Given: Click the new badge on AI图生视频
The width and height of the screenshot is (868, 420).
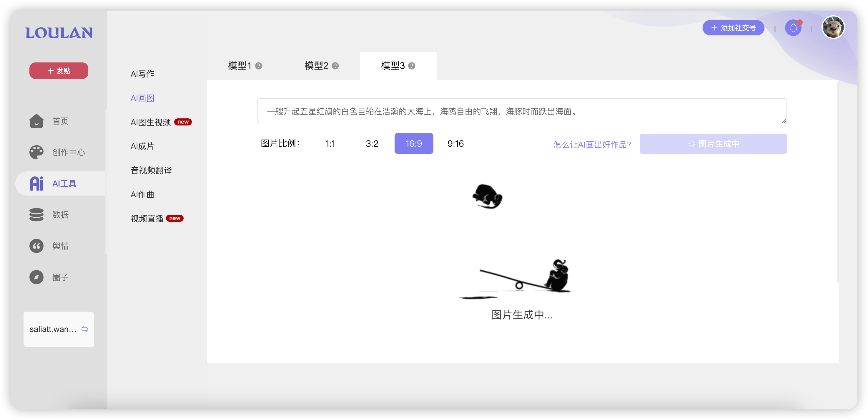Looking at the screenshot, I should (183, 122).
